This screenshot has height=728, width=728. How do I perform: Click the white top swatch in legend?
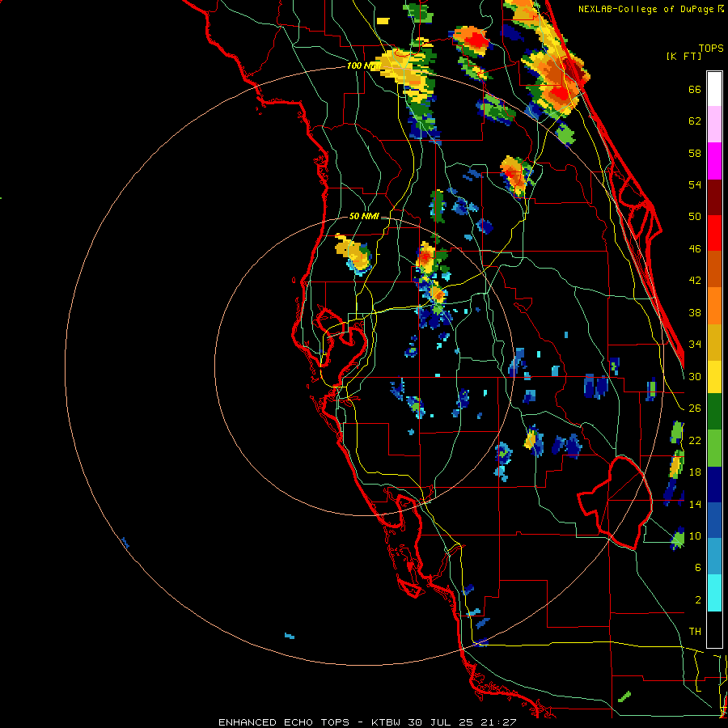coord(714,89)
